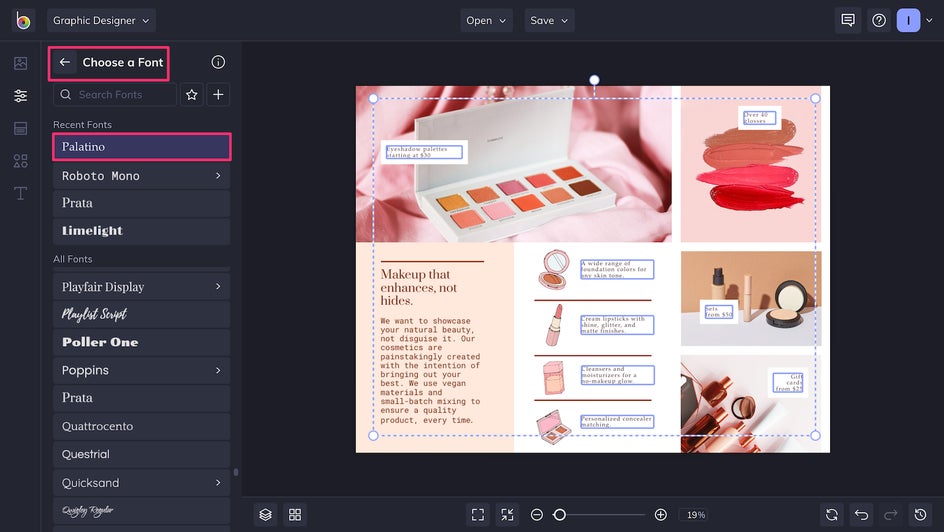Open the Save menu

549,20
